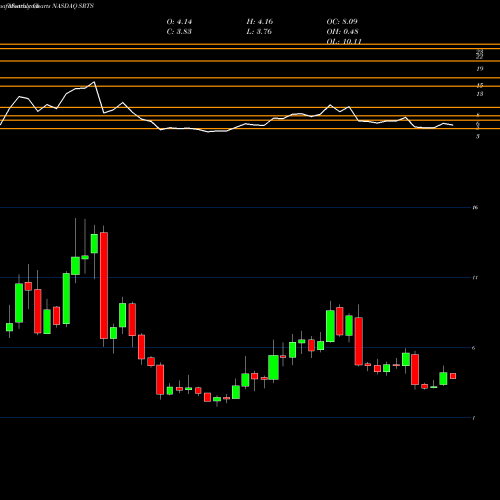Click the 'OH: 0.48' value
The image size is (500, 500).
(342, 32)
